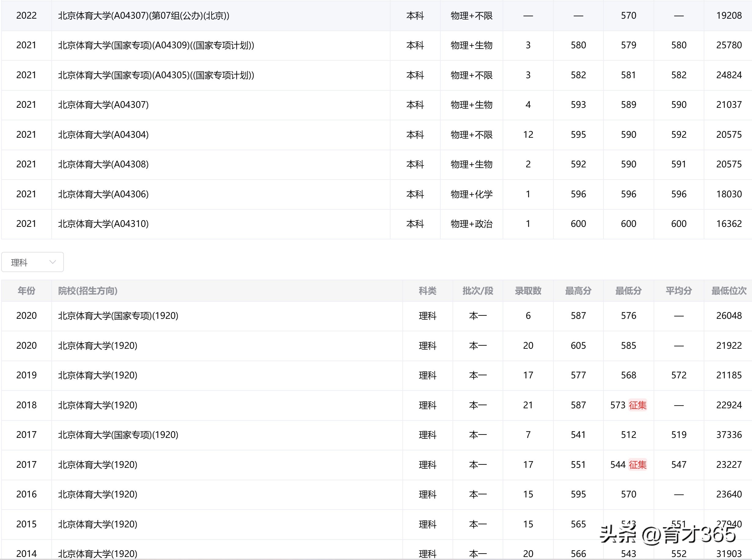Click the 2022 北京体育大学 第07组 entry
Viewport: 752px width, 560px height.
(x=144, y=16)
